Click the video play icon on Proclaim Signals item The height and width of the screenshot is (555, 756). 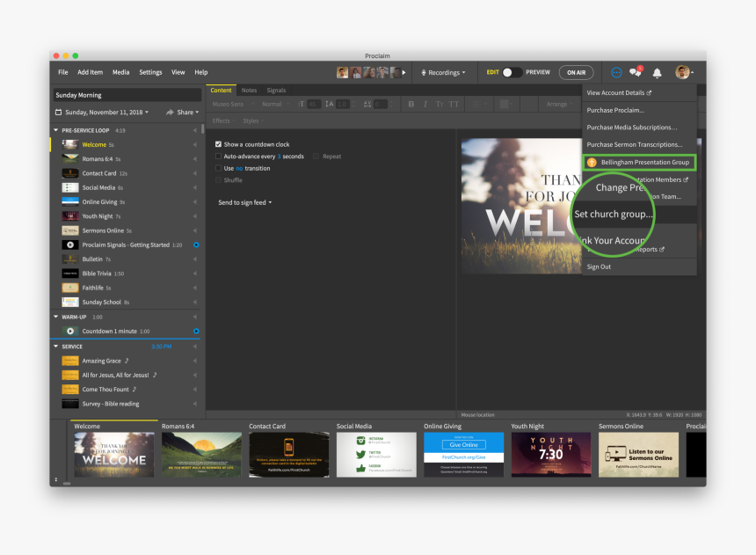(x=70, y=245)
